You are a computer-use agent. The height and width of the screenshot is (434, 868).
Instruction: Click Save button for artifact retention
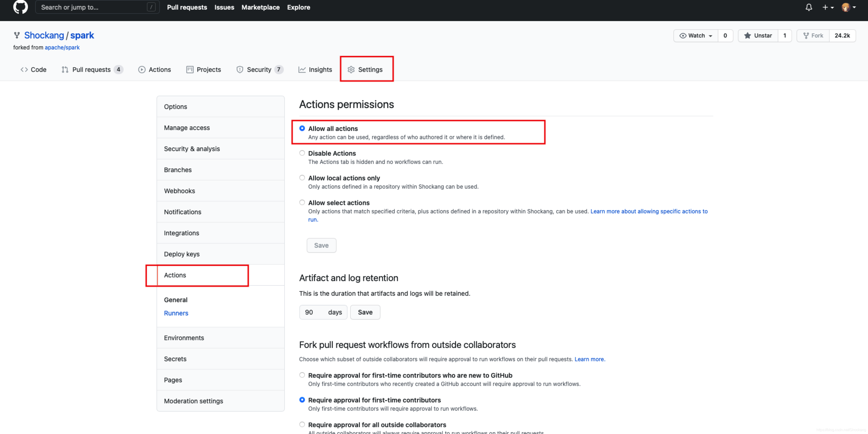(365, 312)
